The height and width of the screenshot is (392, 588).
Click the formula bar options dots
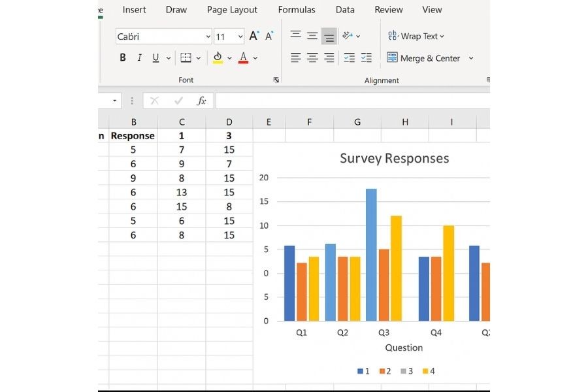(x=132, y=101)
